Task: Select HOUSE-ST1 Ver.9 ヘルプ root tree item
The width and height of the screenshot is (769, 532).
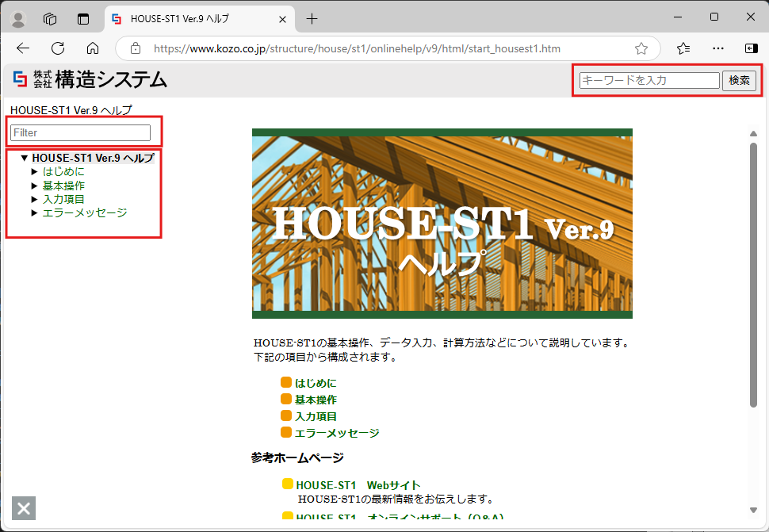Action: 94,158
